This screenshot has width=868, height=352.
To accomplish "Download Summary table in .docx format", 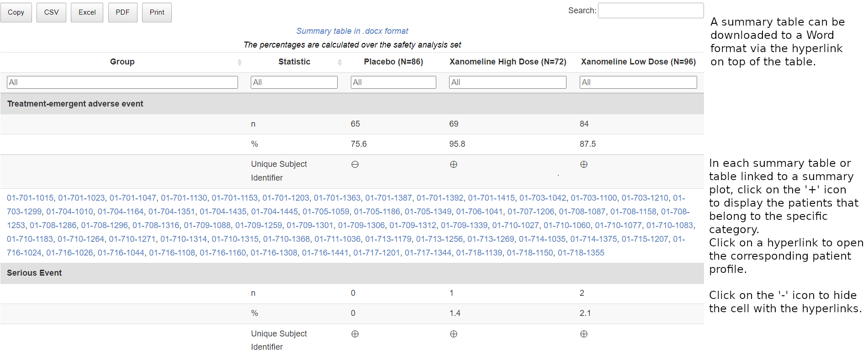I will coord(352,31).
